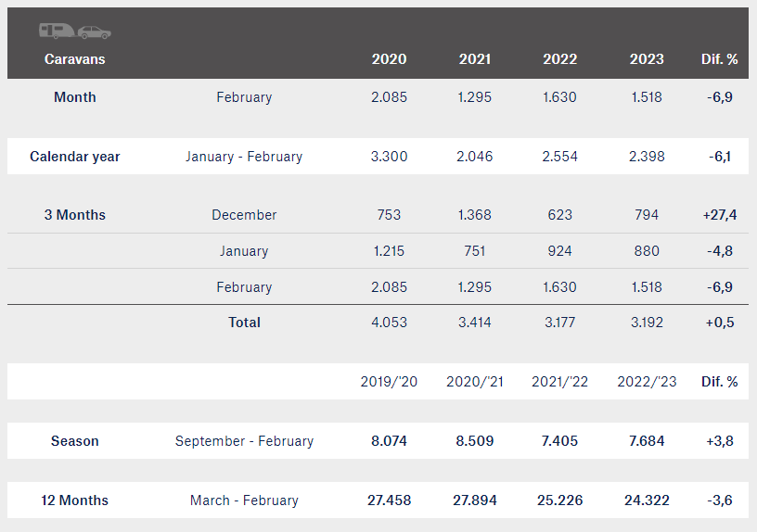The width and height of the screenshot is (757, 532).
Task: Select the Total row label
Action: click(244, 323)
